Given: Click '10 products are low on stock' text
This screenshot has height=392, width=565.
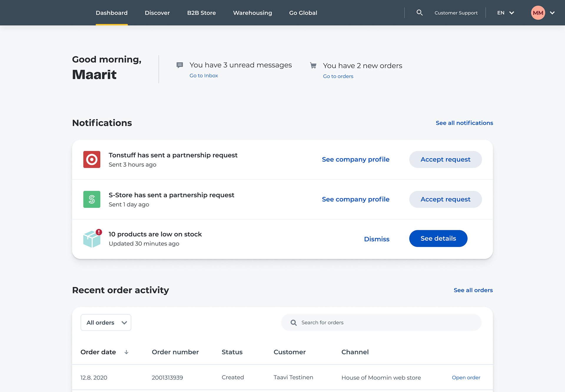Looking at the screenshot, I should (x=155, y=234).
